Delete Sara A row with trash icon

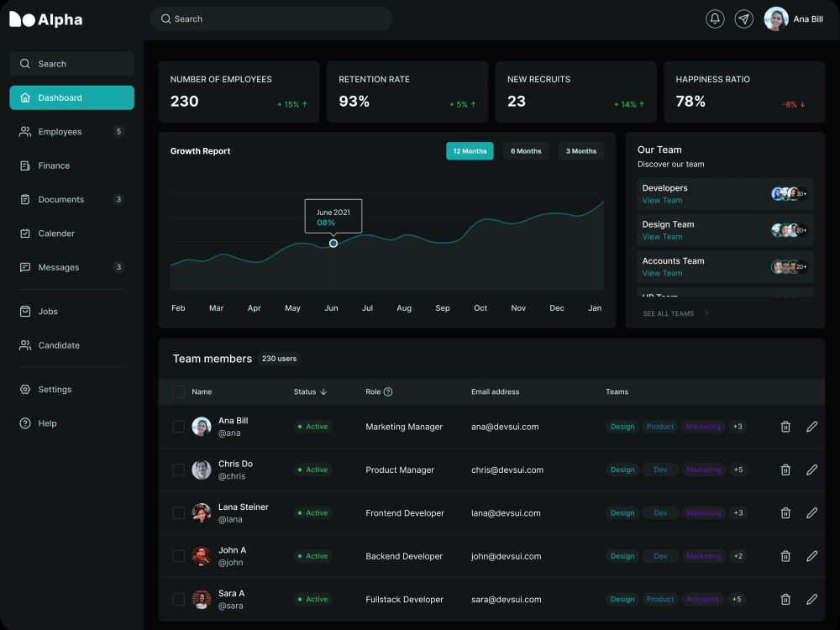pos(785,599)
